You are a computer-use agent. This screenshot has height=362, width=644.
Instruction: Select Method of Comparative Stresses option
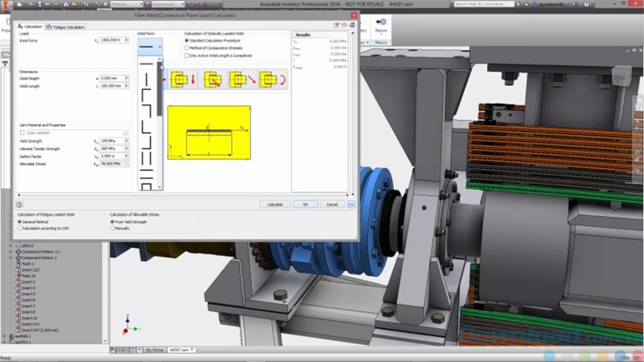pos(188,48)
